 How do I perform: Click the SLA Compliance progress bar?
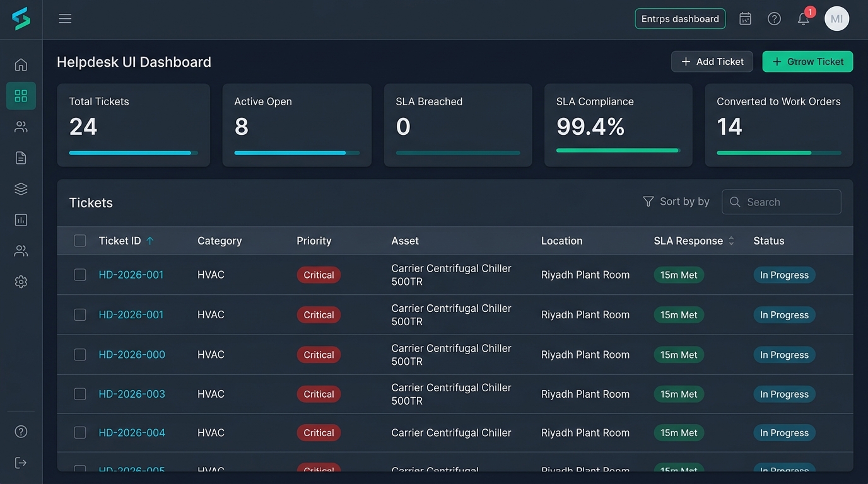(618, 151)
